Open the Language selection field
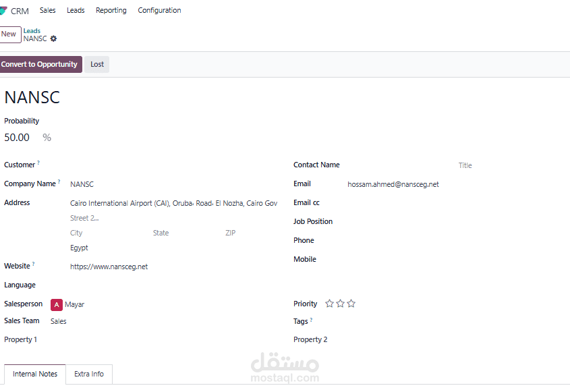The image size is (570, 392). [x=175, y=285]
